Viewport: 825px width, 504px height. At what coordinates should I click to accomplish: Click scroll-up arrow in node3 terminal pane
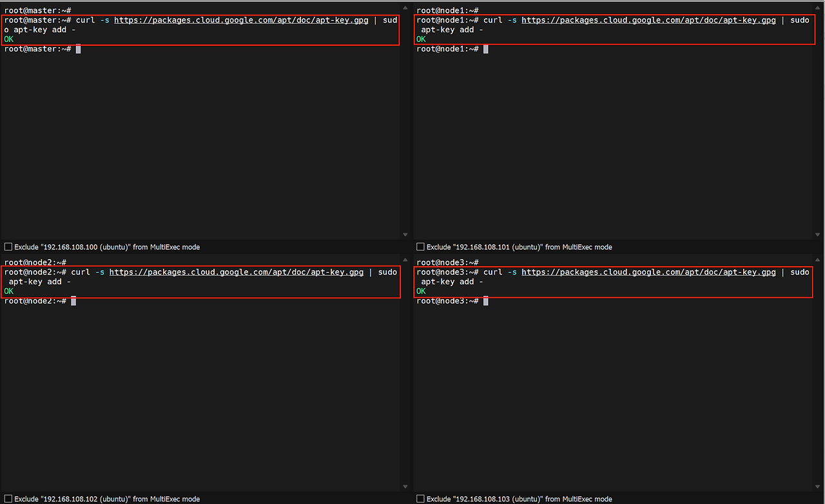point(817,261)
